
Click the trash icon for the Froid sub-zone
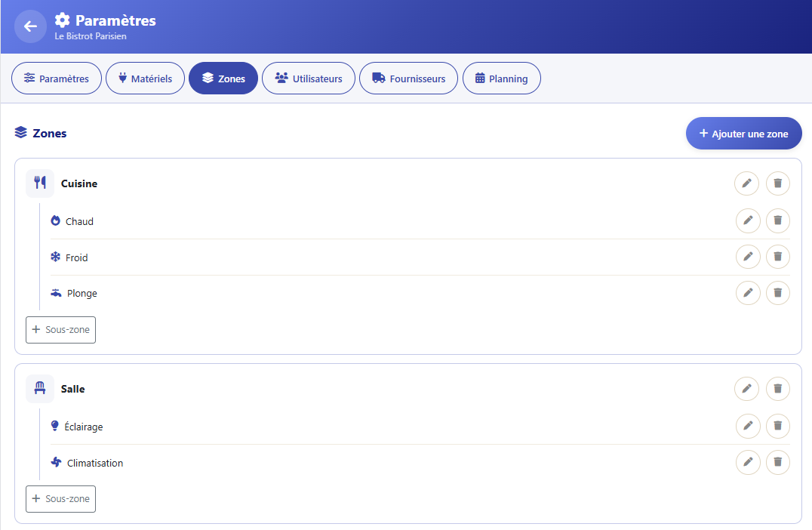click(x=778, y=257)
